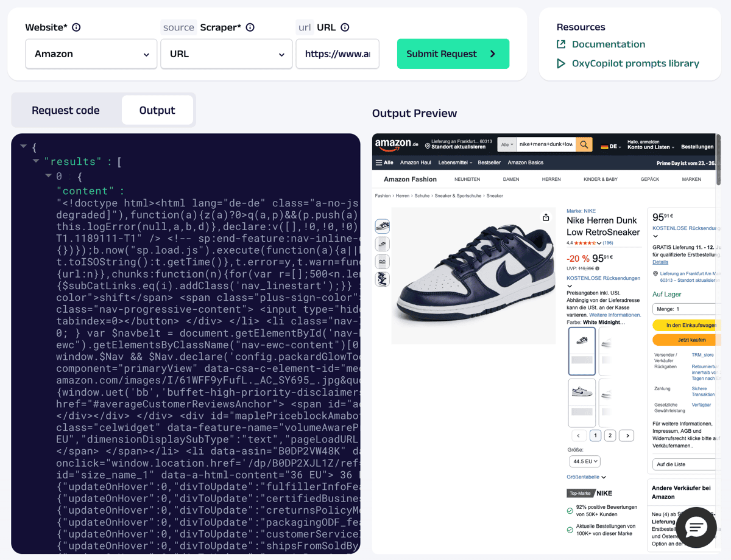
Task: Select the third shoe thumbnail in gallery
Action: click(x=383, y=262)
